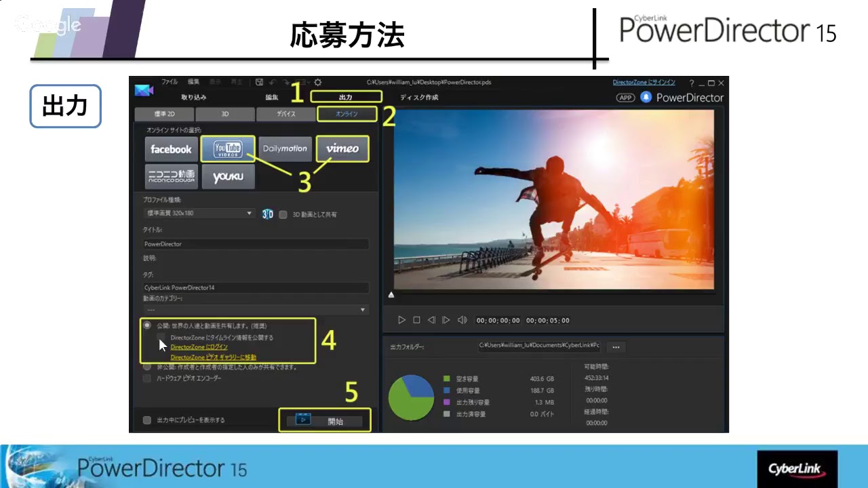
Task: Select the 3D output tab
Action: point(226,114)
